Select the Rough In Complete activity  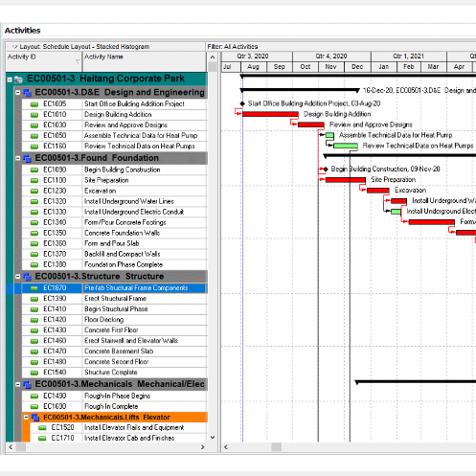click(114, 406)
